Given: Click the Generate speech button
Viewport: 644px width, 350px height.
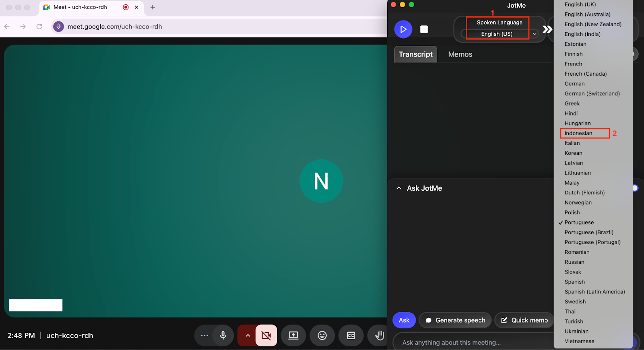Looking at the screenshot, I should click(x=455, y=320).
